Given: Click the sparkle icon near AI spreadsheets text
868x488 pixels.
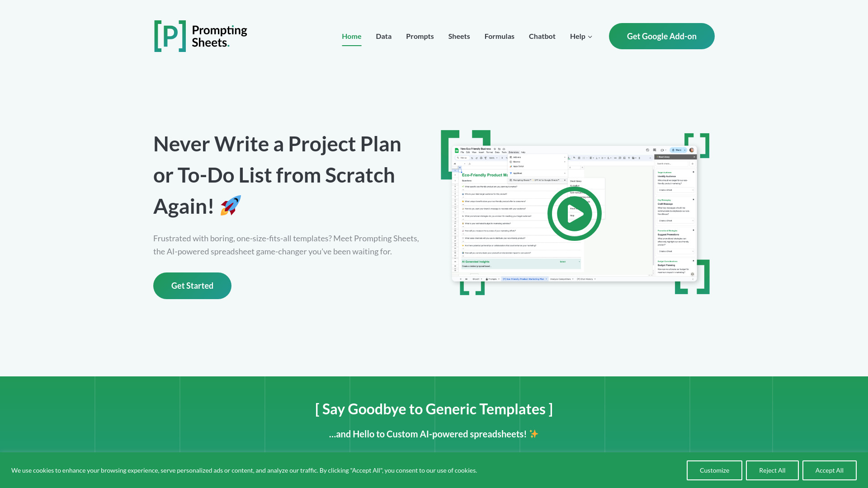Looking at the screenshot, I should tap(533, 434).
